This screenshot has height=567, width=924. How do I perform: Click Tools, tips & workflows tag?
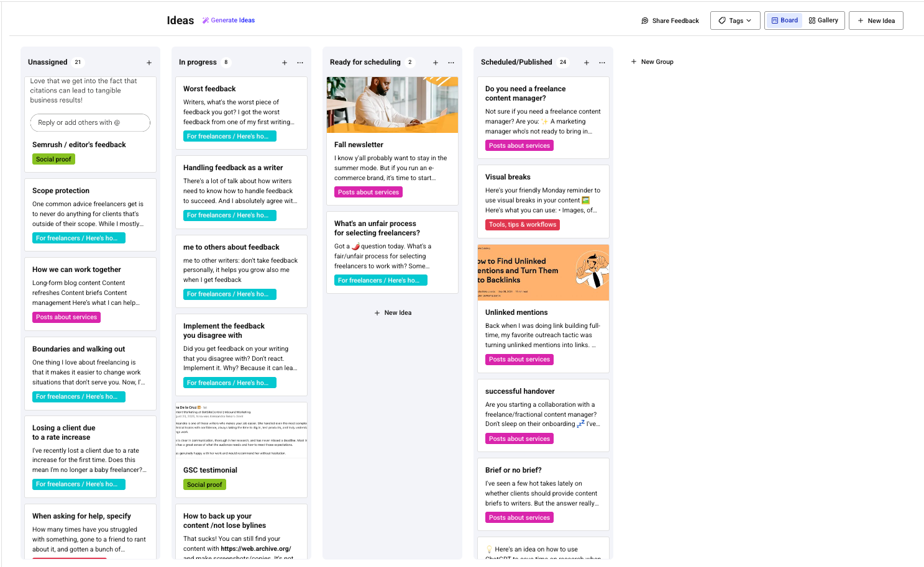coord(522,225)
